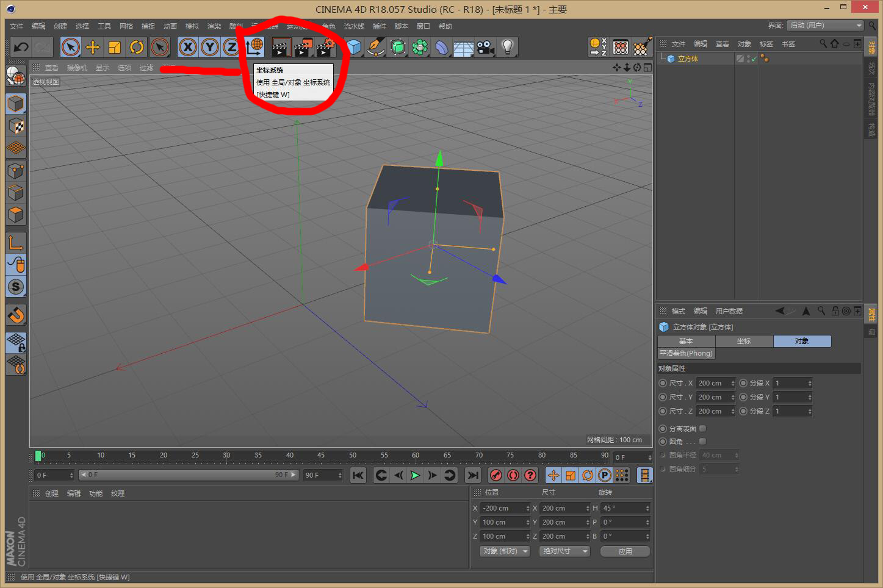The width and height of the screenshot is (883, 588).
Task: Open the 界面 layout dropdown 启动 (用户)
Action: [x=825, y=25]
